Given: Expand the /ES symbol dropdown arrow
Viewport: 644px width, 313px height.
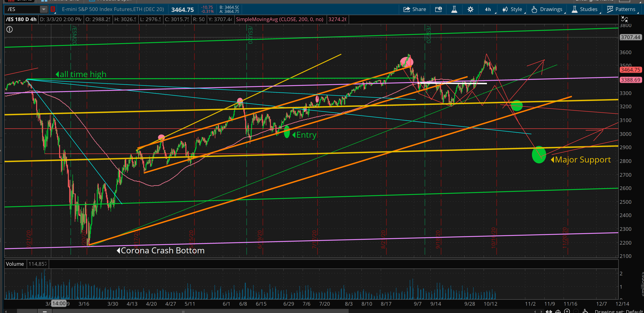Looking at the screenshot, I should click(x=43, y=9).
